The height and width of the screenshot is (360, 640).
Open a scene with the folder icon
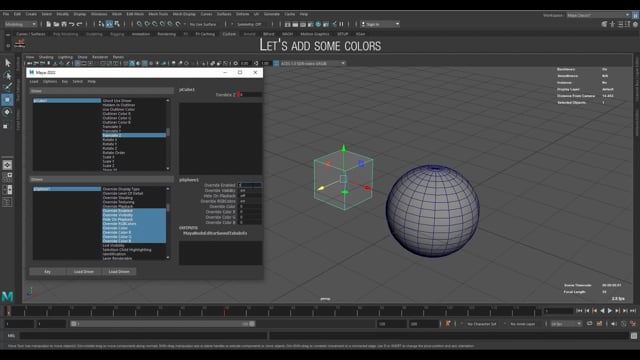click(56, 24)
